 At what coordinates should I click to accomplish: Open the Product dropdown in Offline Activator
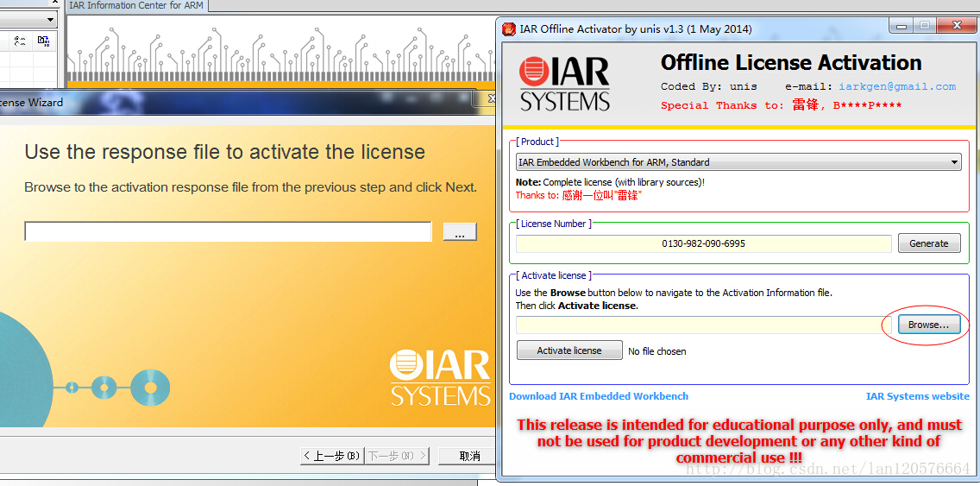coord(738,162)
